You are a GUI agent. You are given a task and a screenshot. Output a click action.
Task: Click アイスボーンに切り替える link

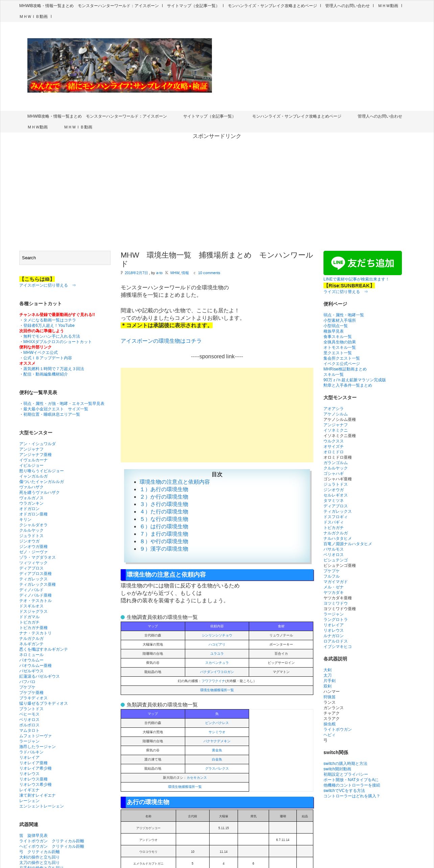(48, 285)
